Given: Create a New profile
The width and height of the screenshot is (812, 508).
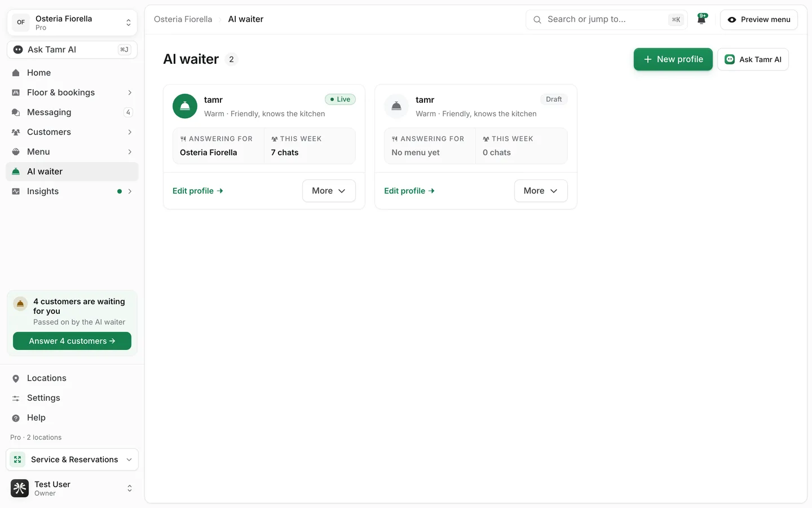Looking at the screenshot, I should pos(673,59).
